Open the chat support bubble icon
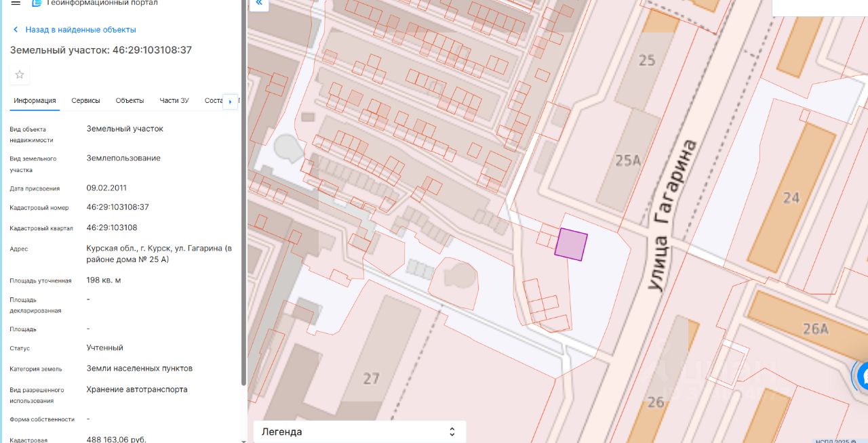Screen dimensions: 868x443 point(861,376)
